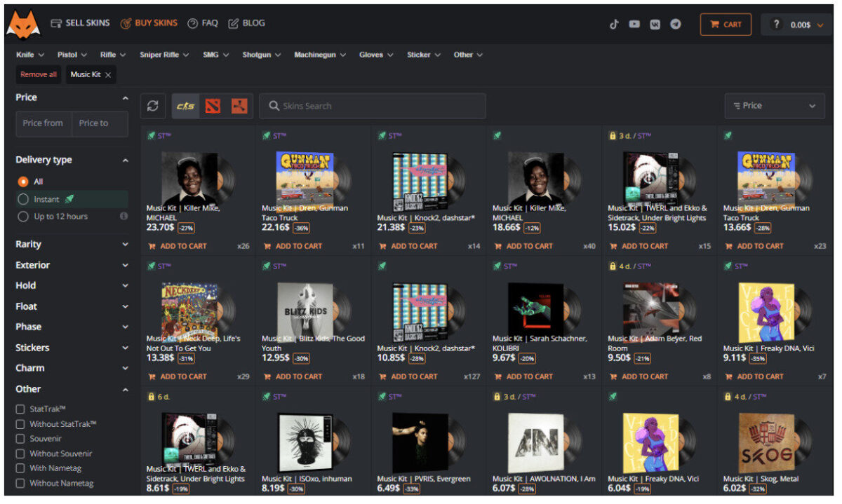
Task: Select the Rust game icon
Action: [239, 106]
